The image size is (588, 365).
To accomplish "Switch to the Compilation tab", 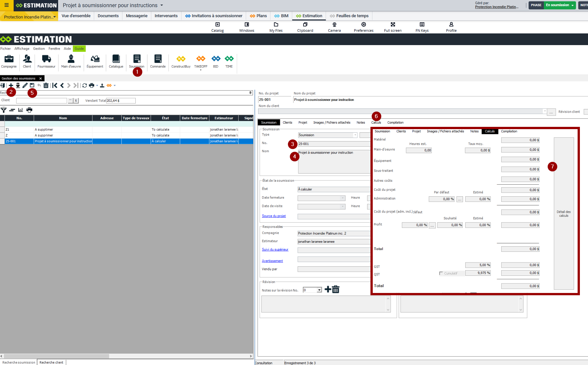I will [x=395, y=123].
